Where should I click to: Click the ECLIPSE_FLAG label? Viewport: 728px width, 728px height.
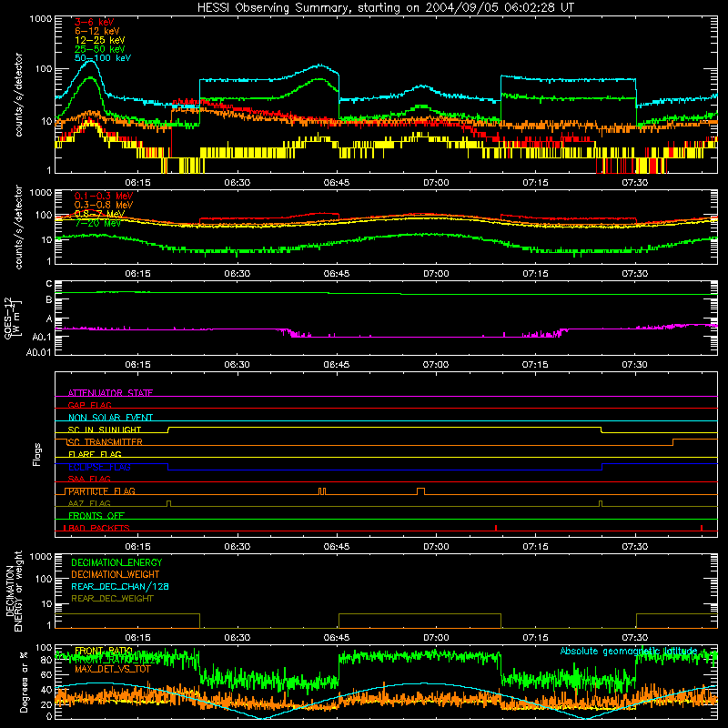click(99, 467)
